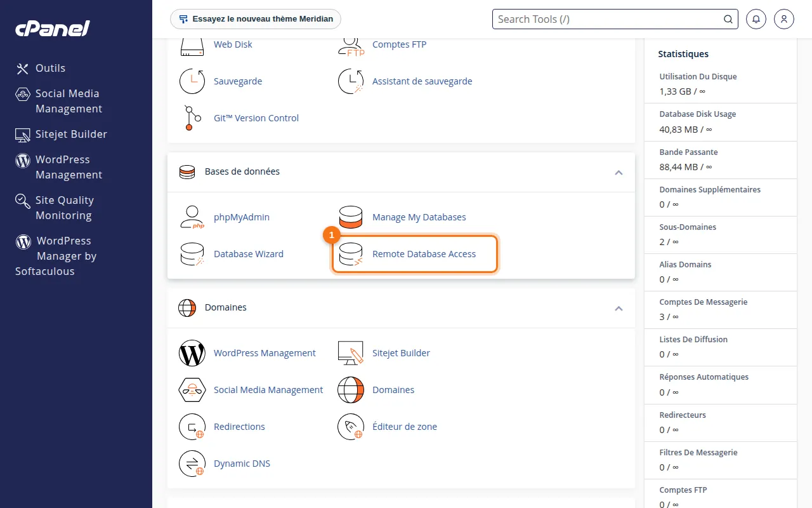Click the Comptes FTP link
The width and height of the screenshot is (812, 508).
coord(399,44)
